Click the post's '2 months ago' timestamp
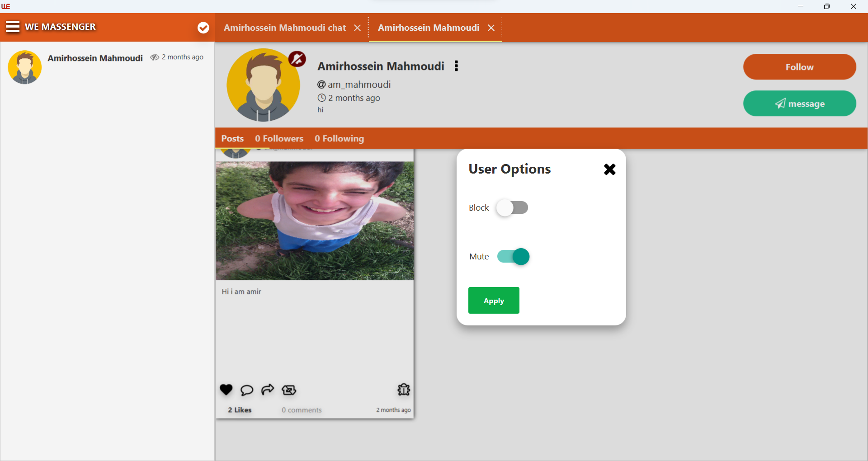The height and width of the screenshot is (461, 868). [393, 410]
